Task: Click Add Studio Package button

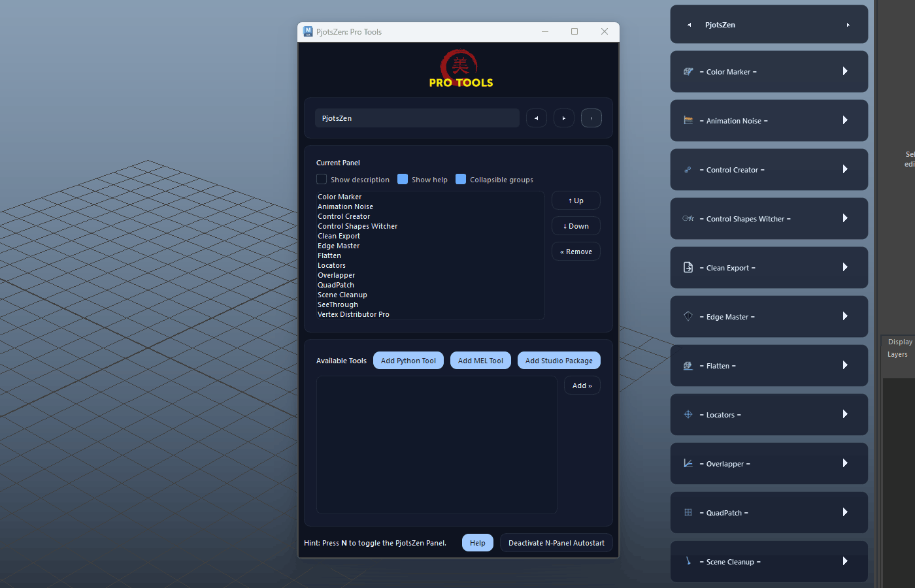Action: coord(559,361)
